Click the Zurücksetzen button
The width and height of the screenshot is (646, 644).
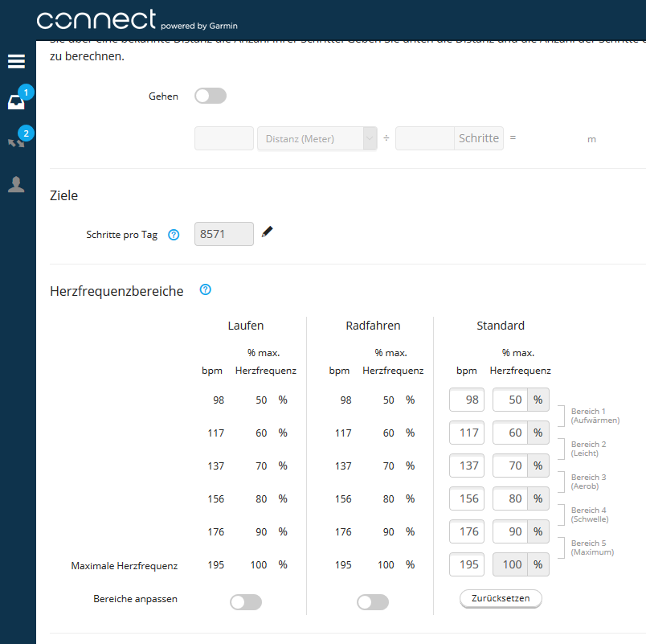tap(501, 600)
